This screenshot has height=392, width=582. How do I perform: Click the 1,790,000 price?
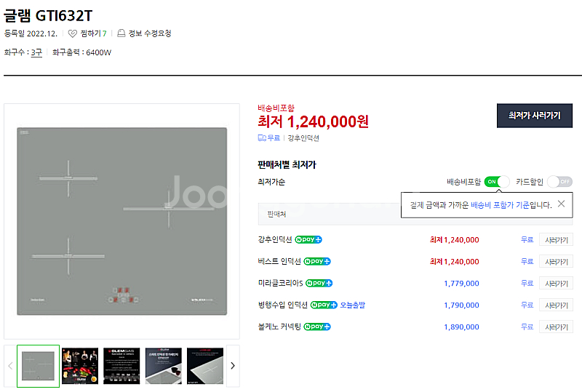pos(461,305)
